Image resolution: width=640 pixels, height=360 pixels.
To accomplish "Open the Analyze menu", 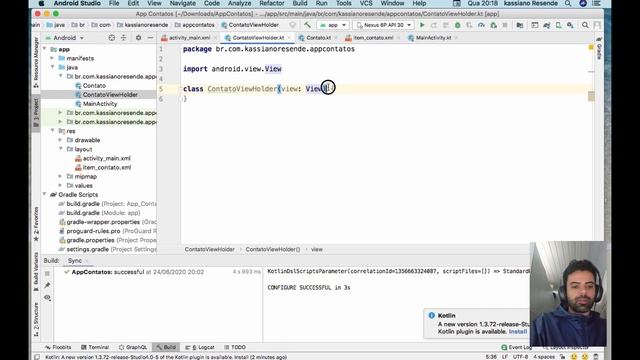I will [239, 3].
